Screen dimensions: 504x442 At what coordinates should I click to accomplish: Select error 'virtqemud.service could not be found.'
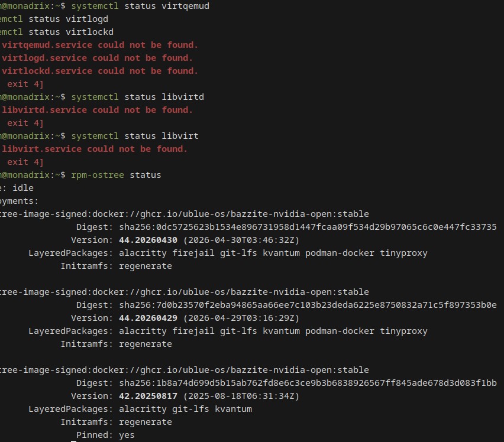[100, 45]
